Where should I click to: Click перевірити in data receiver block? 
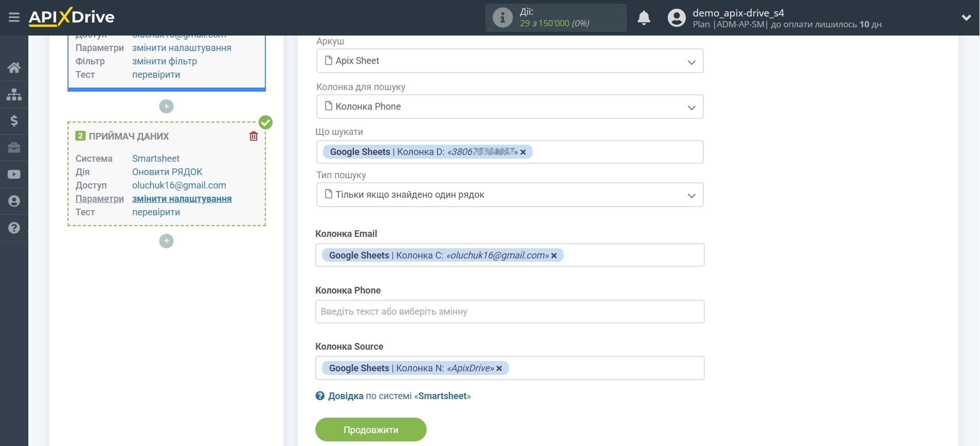click(x=156, y=212)
